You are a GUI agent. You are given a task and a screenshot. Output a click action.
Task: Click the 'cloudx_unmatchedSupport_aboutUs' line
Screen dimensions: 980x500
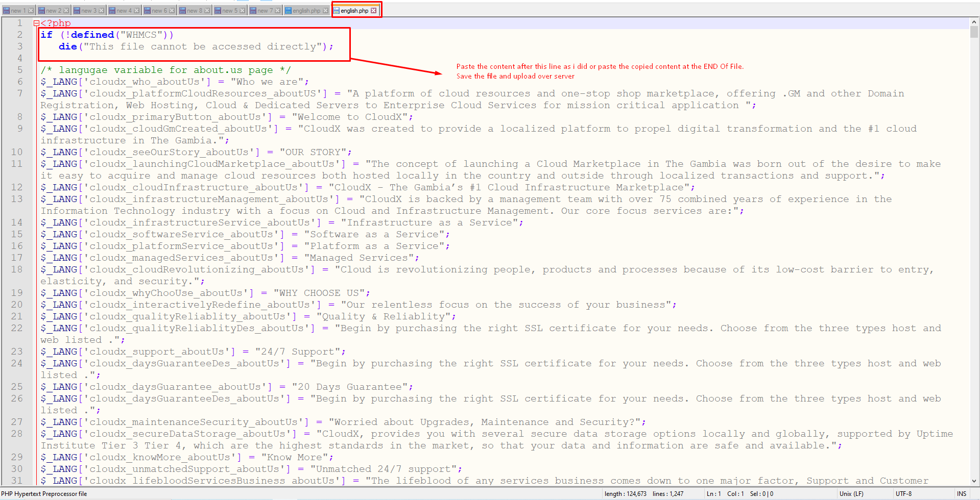click(x=251, y=469)
